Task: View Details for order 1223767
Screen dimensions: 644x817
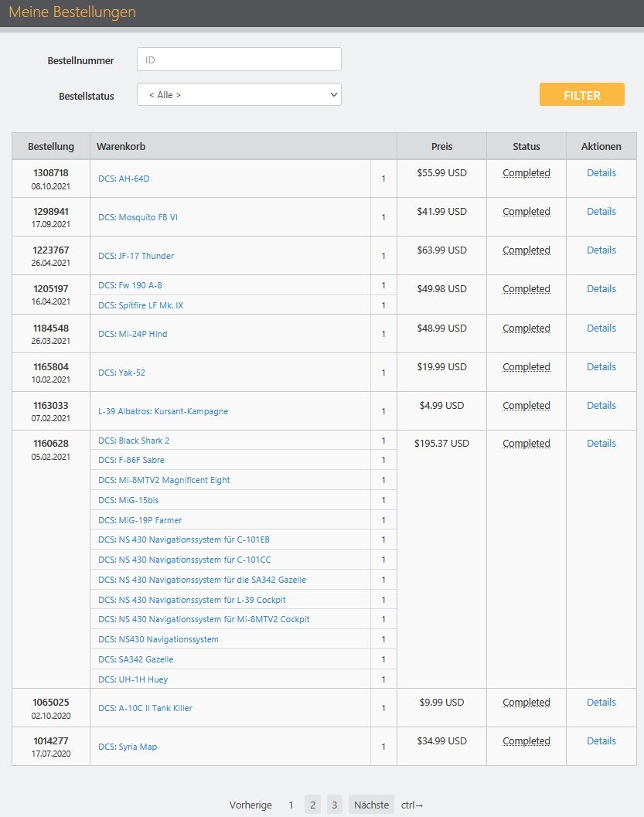Action: click(x=601, y=250)
